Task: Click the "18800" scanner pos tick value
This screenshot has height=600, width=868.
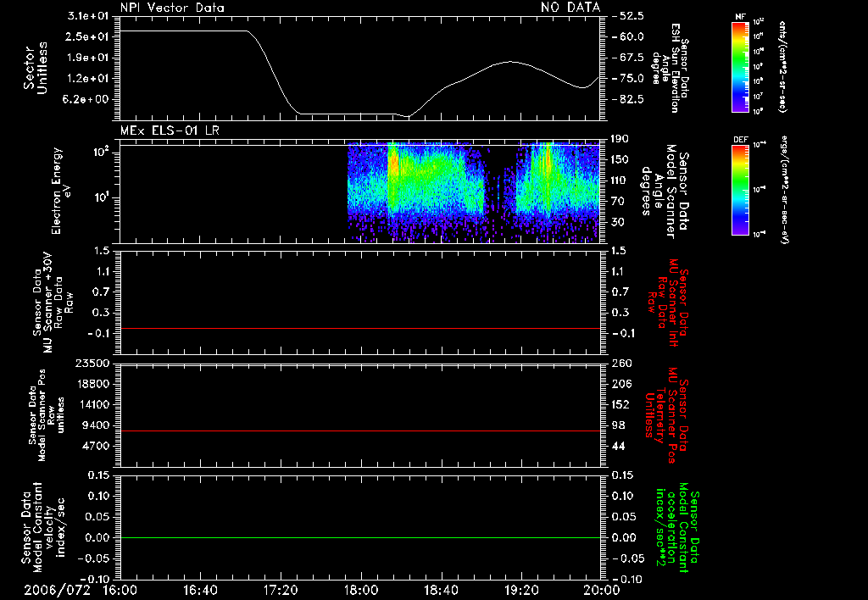Action: pos(92,384)
